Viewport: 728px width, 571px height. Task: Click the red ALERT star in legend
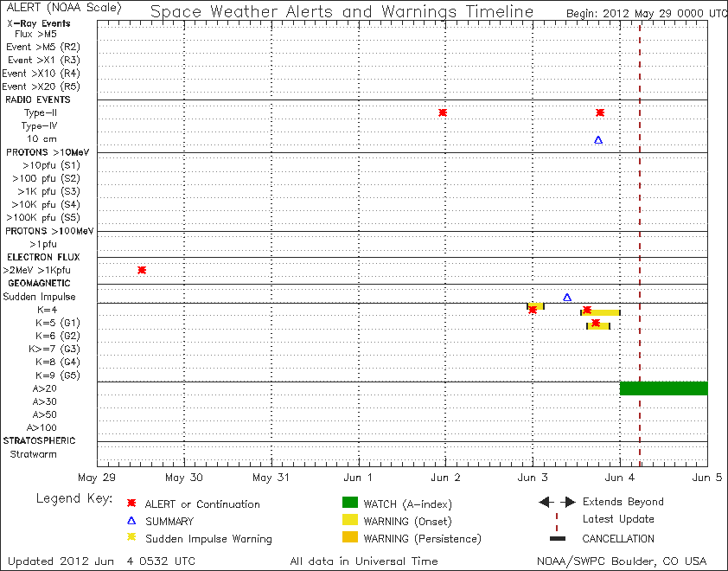tap(131, 504)
